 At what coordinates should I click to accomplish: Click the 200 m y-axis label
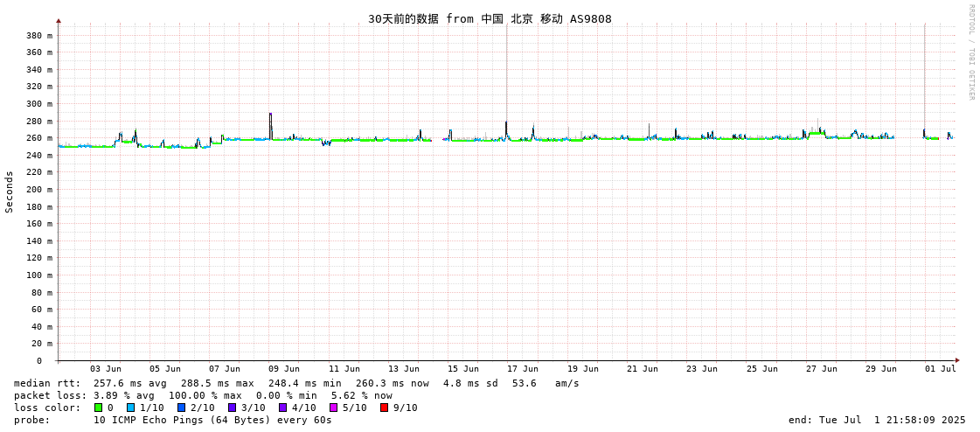pyautogui.click(x=39, y=190)
